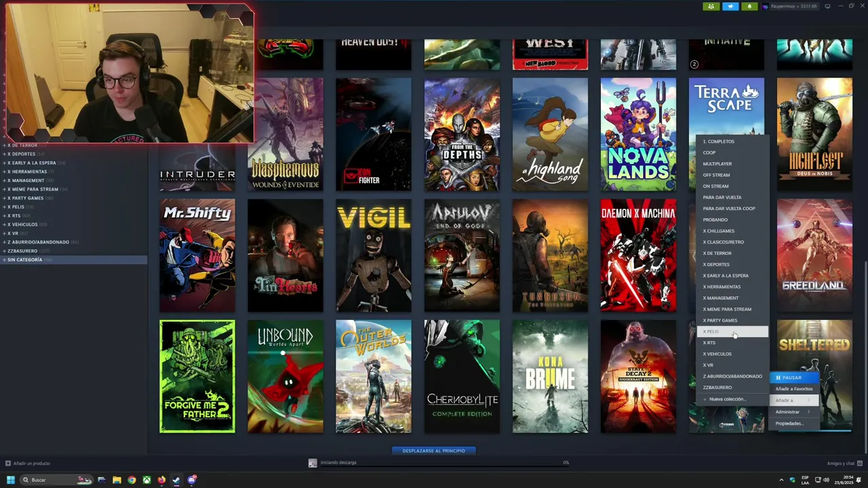Open the Nova Lands game cover
Screen dimensions: 868x488
click(638, 134)
